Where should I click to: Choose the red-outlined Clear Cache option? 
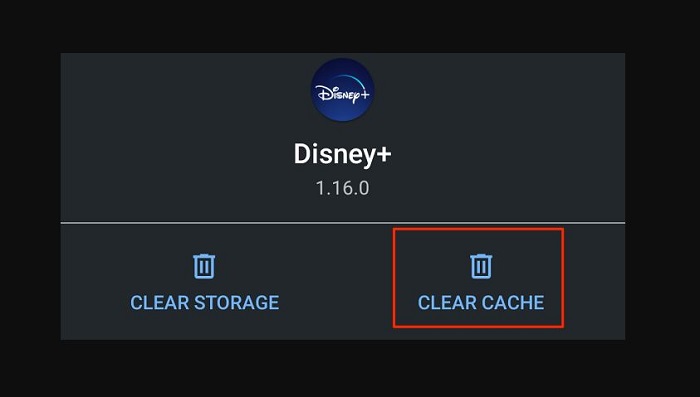click(x=479, y=278)
